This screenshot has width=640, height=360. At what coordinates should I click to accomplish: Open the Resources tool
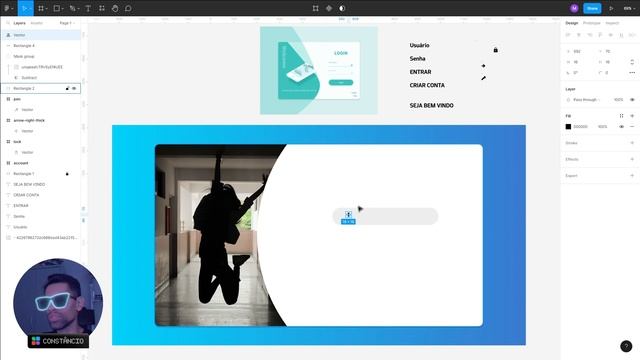[x=102, y=8]
